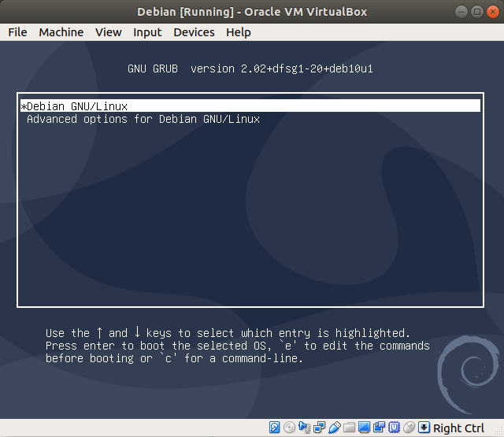Toggle the mouse integration status icon
This screenshot has width=504, height=437.
pyautogui.click(x=409, y=428)
